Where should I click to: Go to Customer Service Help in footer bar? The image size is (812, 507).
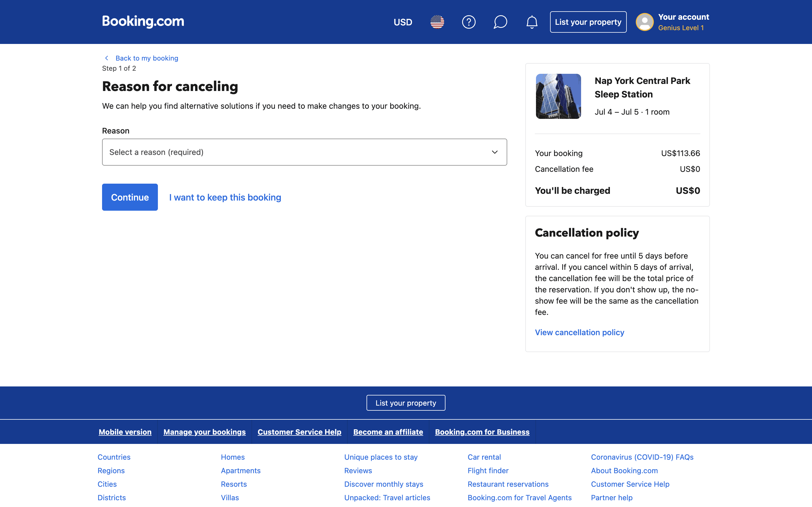coord(299,432)
